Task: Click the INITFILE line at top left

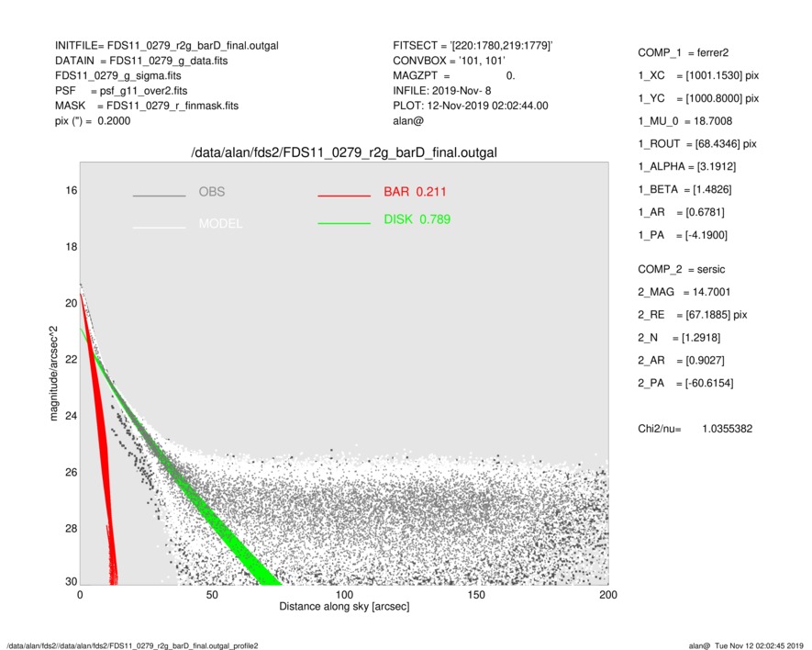Action: [167, 46]
